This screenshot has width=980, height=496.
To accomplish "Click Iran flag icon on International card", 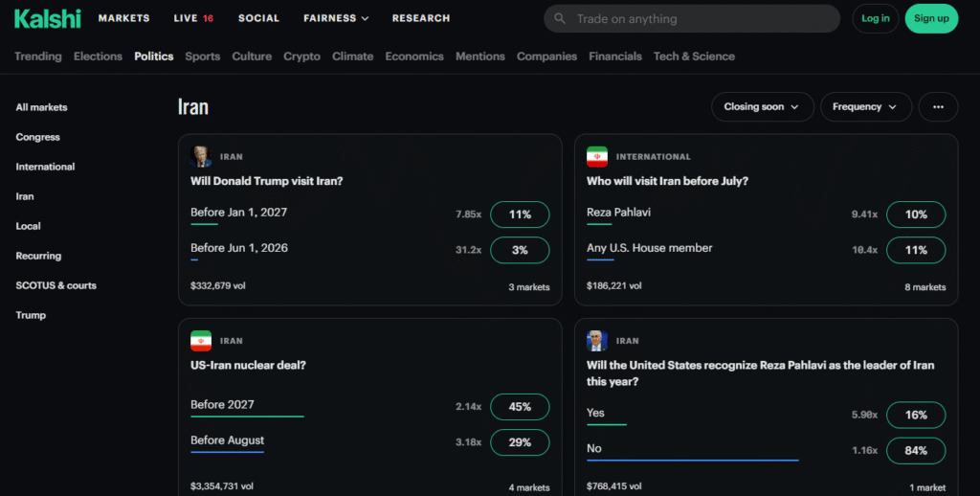I will pyautogui.click(x=597, y=156).
